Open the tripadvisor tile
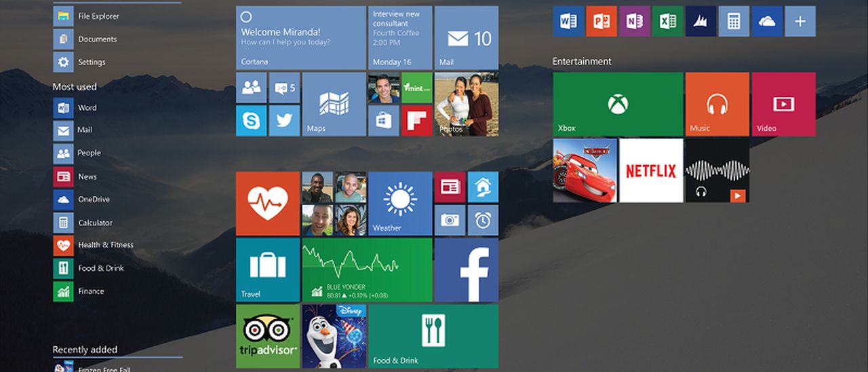Screen dimensions: 868x372 [268, 335]
